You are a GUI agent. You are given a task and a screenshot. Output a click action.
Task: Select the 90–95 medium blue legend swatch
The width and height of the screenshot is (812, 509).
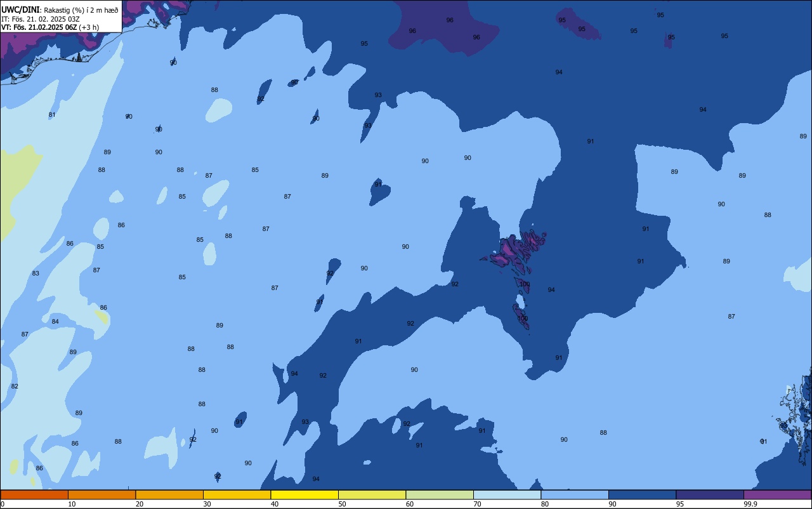coord(642,494)
